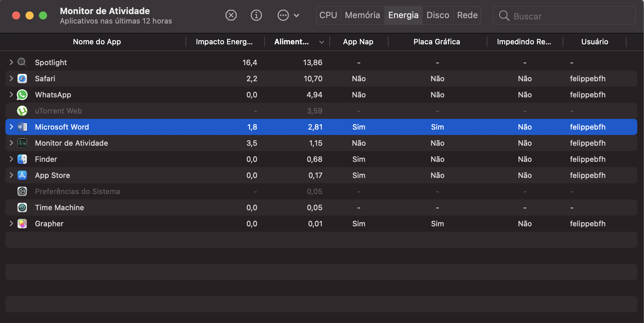Click the Time Machine icon
Screen dimensions: 644x323
[22, 207]
